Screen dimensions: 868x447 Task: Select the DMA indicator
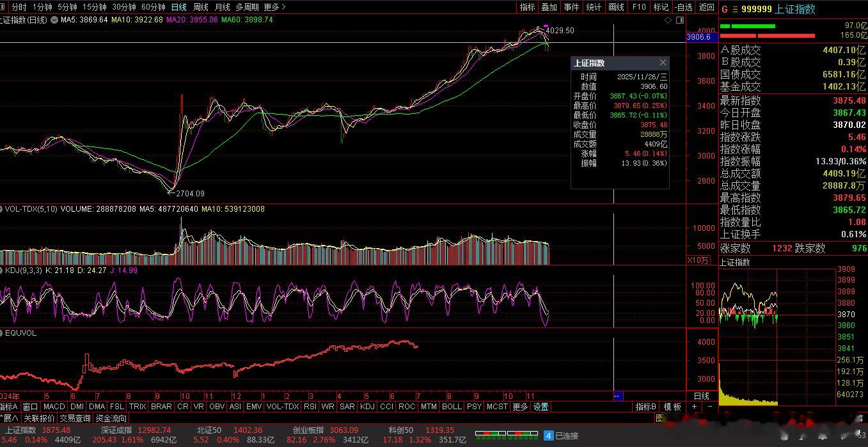tap(97, 407)
